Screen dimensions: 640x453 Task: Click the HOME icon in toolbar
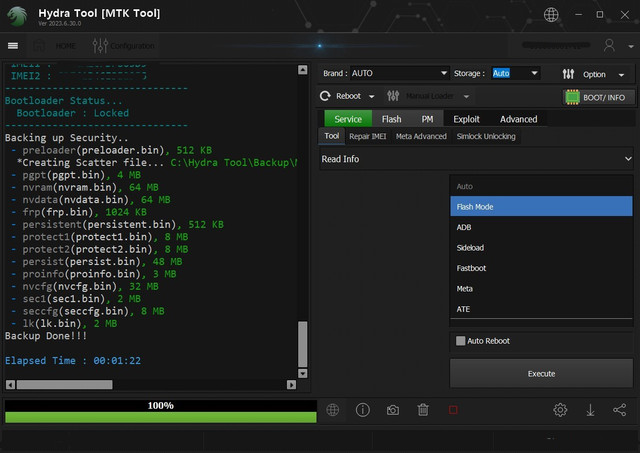pos(39,46)
